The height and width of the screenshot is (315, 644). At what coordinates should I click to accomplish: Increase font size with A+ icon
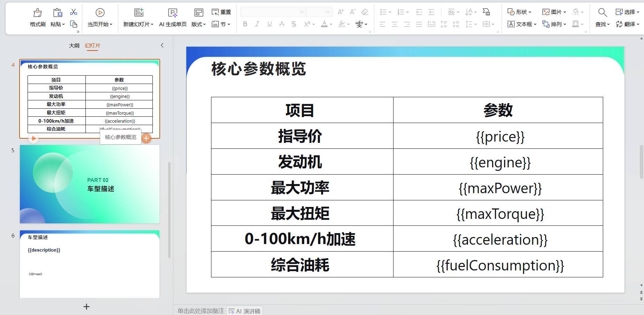point(341,12)
